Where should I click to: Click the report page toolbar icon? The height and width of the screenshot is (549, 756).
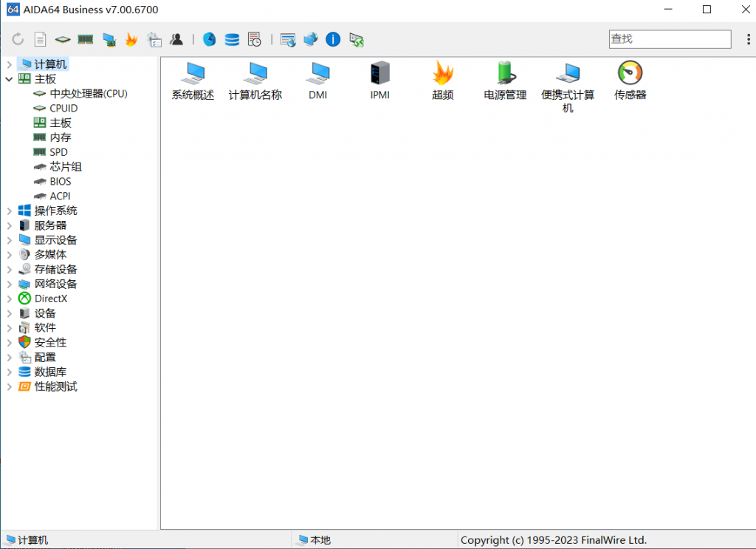click(x=41, y=40)
